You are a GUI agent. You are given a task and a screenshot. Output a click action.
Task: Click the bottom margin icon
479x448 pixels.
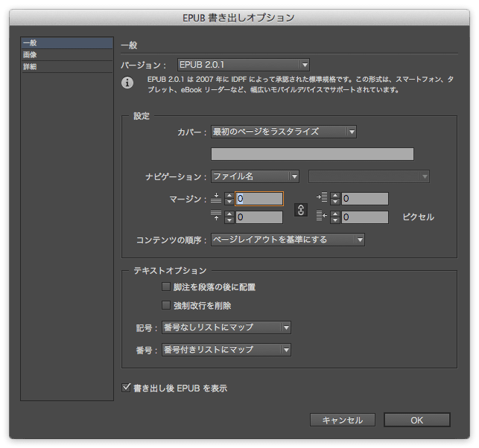point(216,216)
